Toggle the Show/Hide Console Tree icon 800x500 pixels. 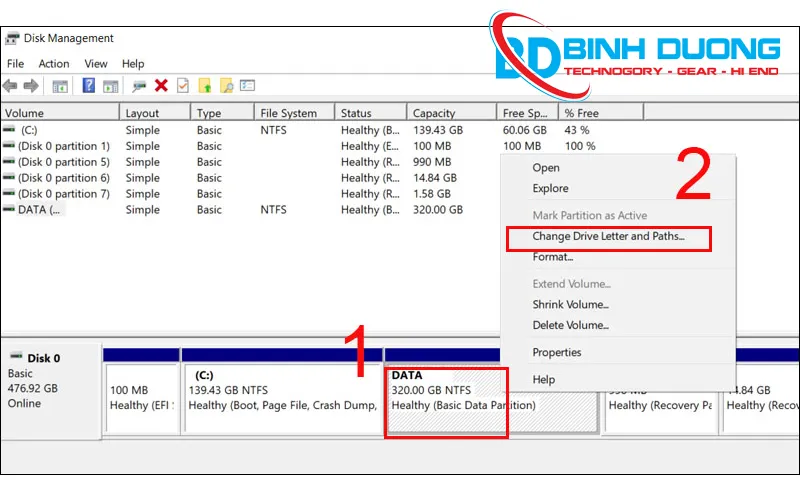click(60, 86)
